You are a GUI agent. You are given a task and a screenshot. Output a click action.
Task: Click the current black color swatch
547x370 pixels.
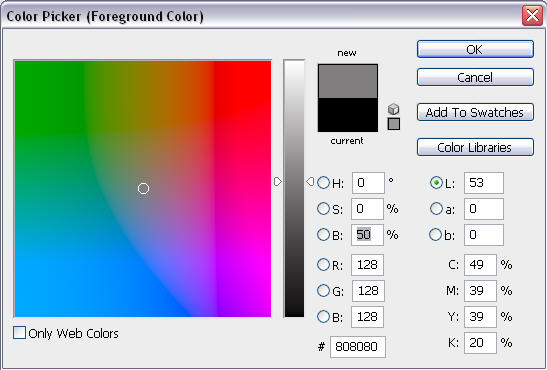pos(348,115)
